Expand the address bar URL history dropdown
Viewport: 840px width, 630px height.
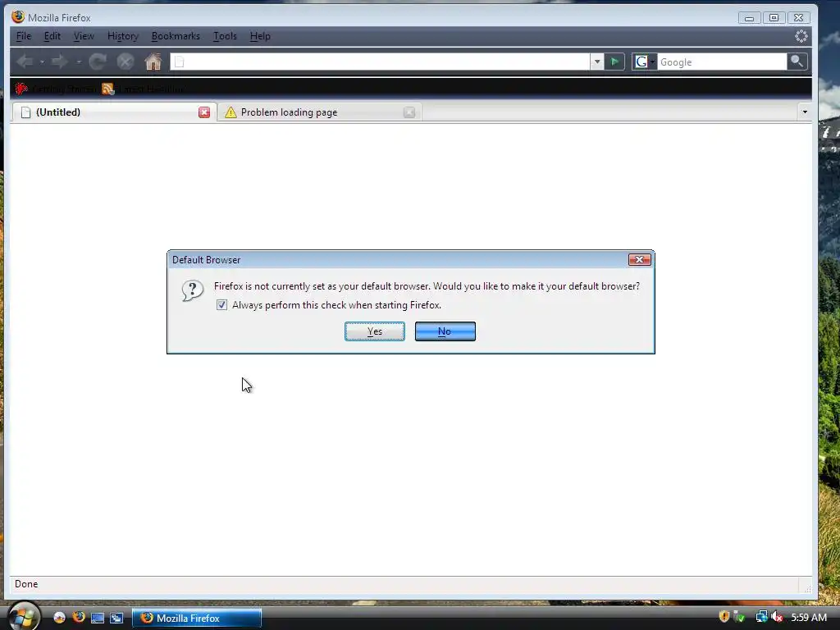click(597, 62)
